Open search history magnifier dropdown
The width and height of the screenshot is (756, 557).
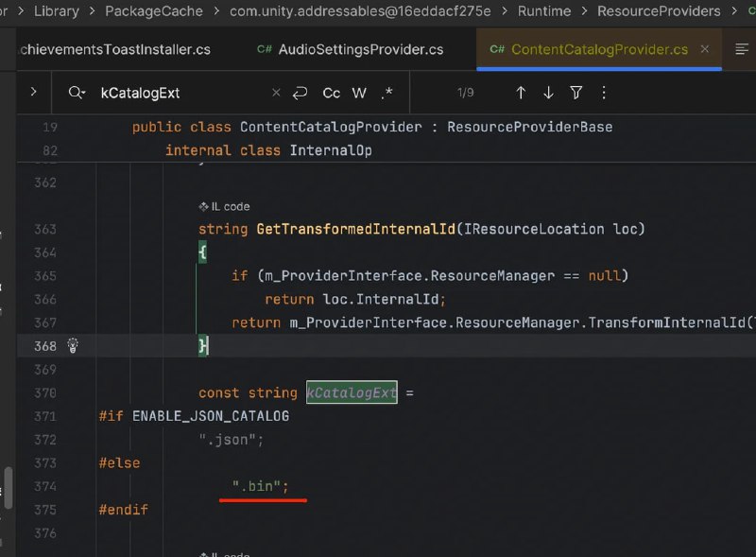[x=77, y=92]
